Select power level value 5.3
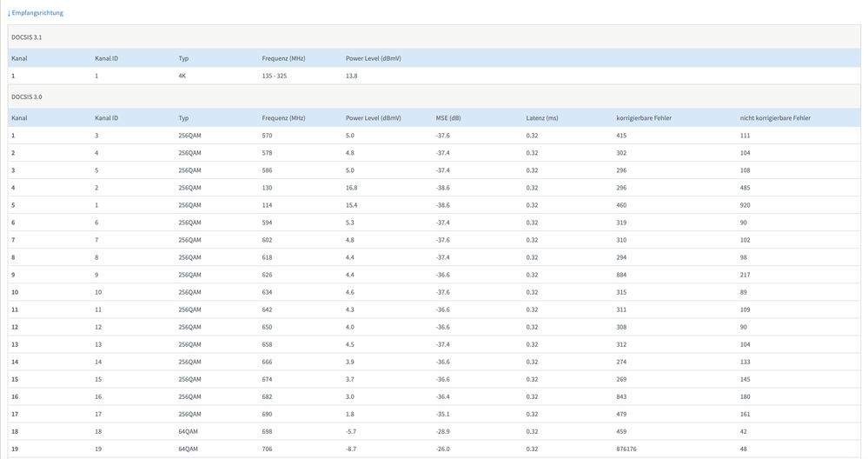Viewport: 868px width, 459px height. [x=350, y=223]
